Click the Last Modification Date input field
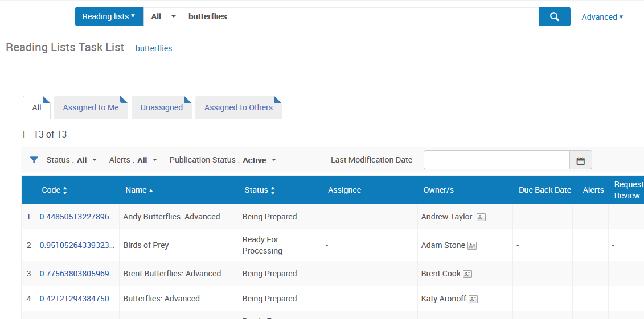644x319 pixels. tap(497, 160)
